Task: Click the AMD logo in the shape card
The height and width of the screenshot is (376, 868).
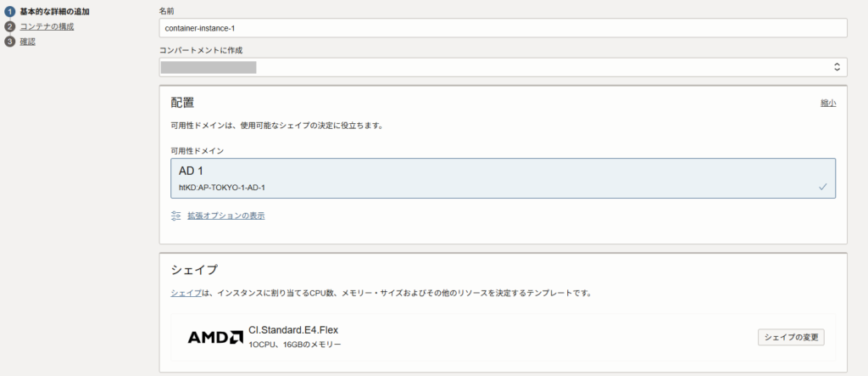Action: (x=215, y=337)
